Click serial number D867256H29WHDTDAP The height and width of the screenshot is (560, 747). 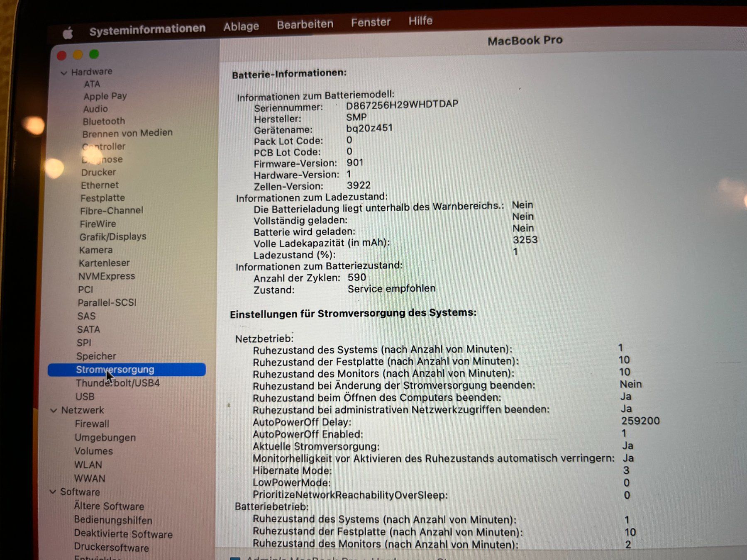tap(402, 104)
